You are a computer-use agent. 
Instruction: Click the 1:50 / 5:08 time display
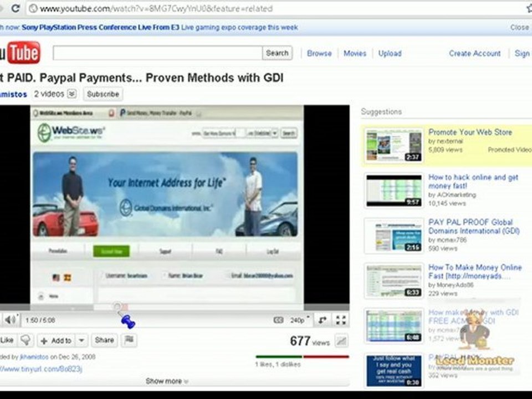(x=40, y=320)
